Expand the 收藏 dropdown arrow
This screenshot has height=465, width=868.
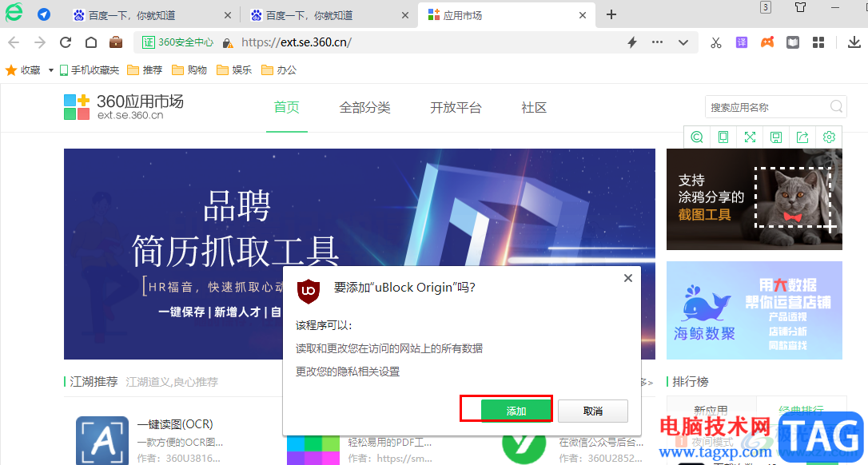51,70
